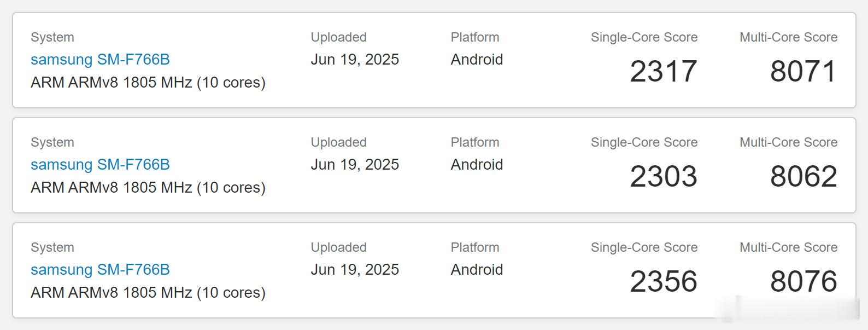Viewport: 868px width, 330px height.
Task: Open samsung SM-F766B link scoring 2317 single-core
Action: click(100, 59)
